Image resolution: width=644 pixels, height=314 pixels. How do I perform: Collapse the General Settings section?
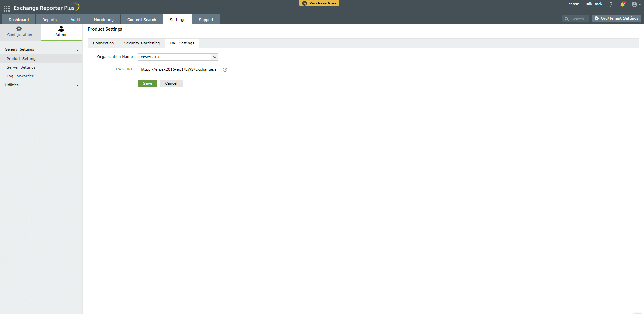pos(41,49)
